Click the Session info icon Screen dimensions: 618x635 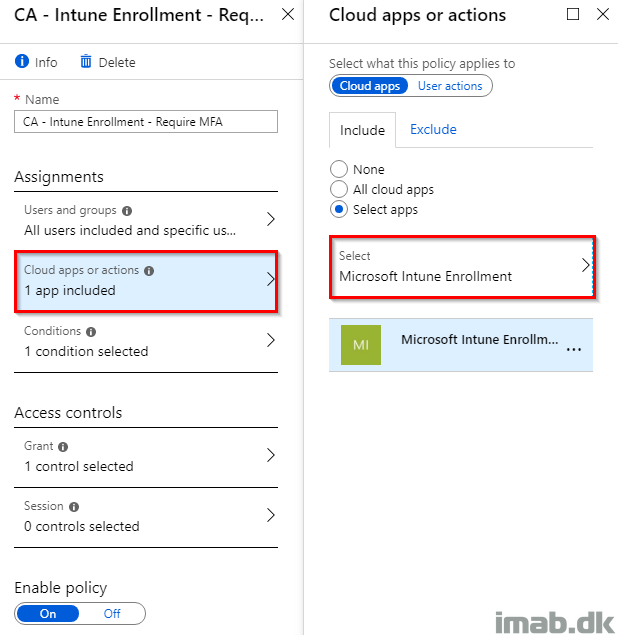pos(74,507)
